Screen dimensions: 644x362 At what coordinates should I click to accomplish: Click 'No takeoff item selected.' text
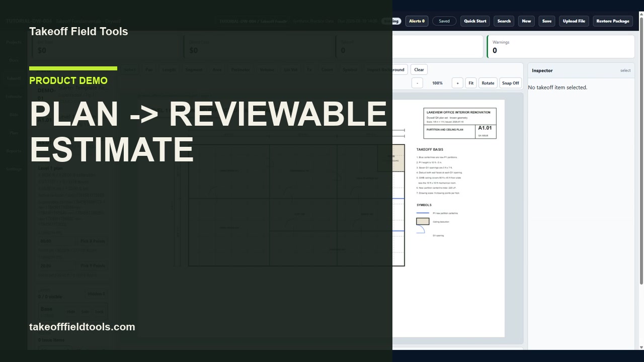point(557,87)
